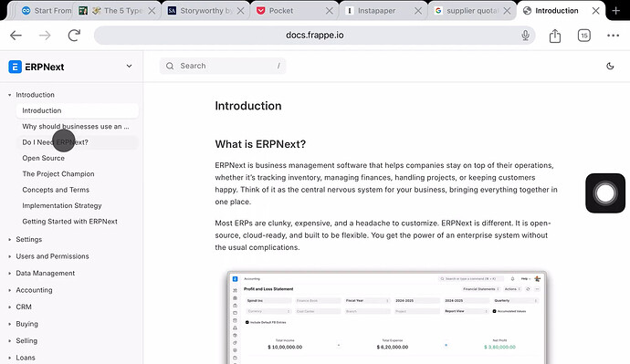630x364 pixels.
Task: Open a new tab with plus button
Action: [616, 10]
